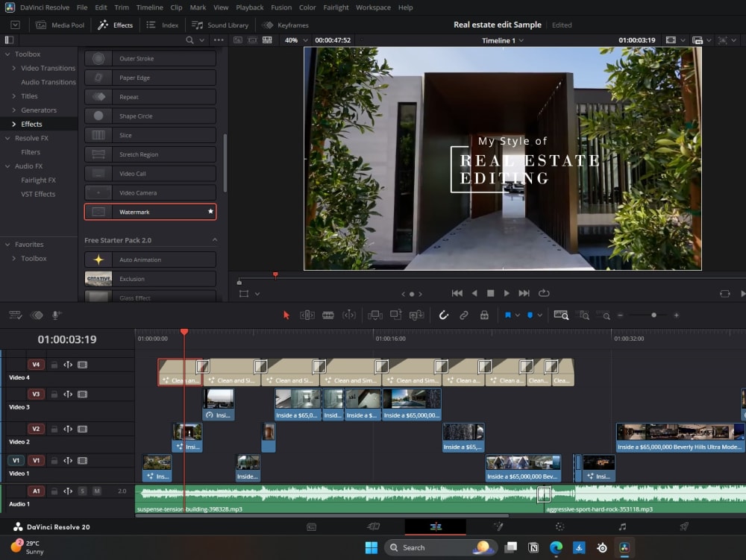Choose the Blade Edit Mode tool
Image resolution: width=746 pixels, height=560 pixels.
[x=327, y=315]
